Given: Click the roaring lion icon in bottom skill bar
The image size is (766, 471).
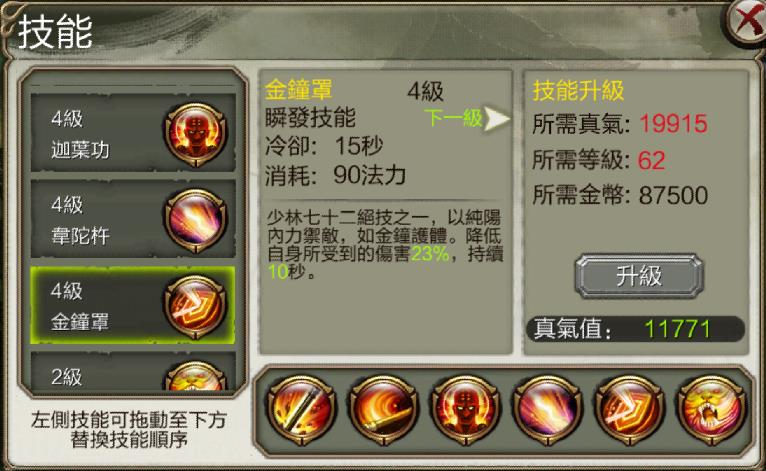Looking at the screenshot, I should pyautogui.click(x=711, y=409).
